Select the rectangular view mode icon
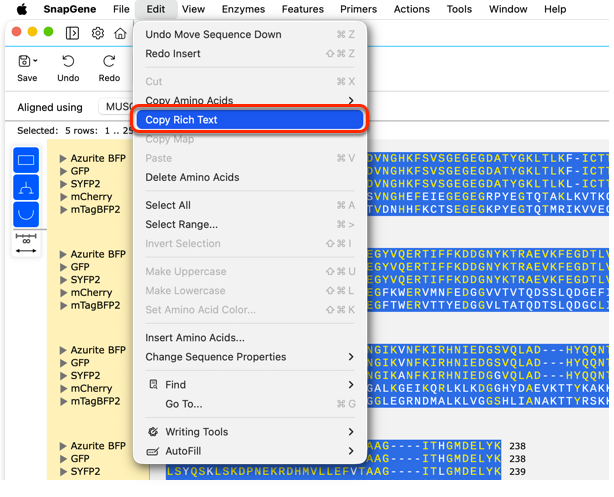 click(26, 160)
